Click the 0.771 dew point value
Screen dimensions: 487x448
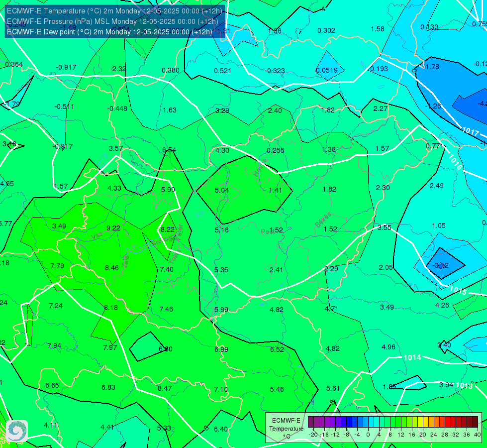(x=434, y=146)
